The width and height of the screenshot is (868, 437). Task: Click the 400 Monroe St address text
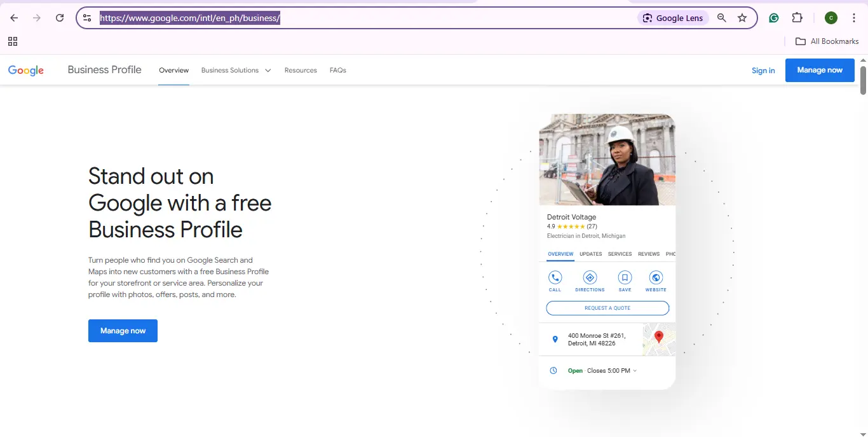tap(597, 340)
